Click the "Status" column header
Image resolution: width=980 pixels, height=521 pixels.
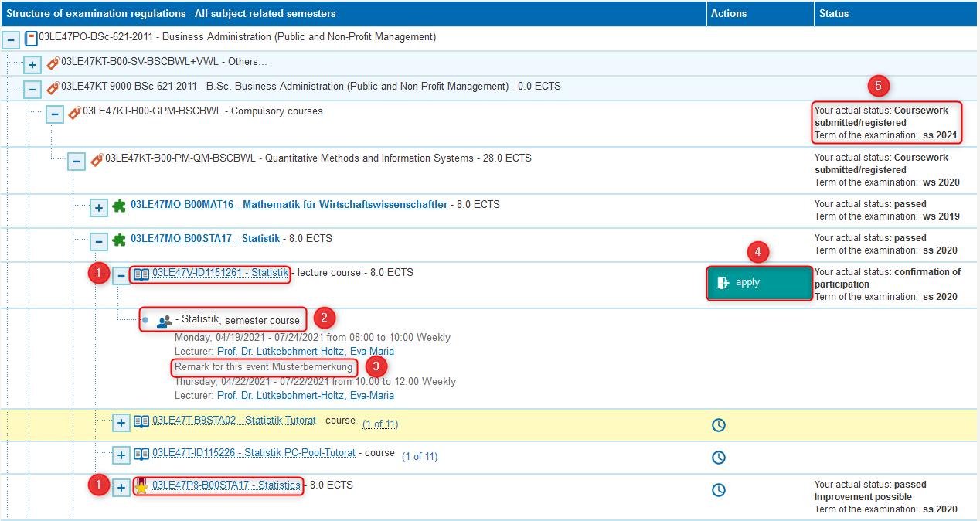(x=897, y=13)
